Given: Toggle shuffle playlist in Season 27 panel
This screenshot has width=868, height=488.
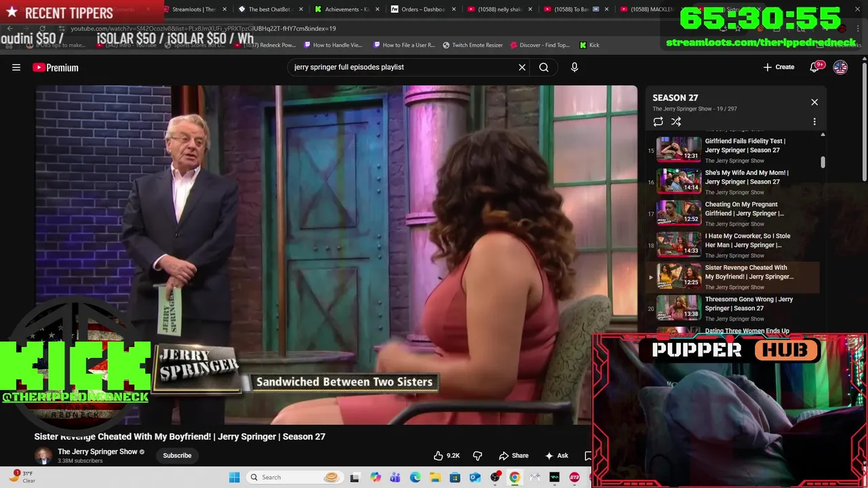Looking at the screenshot, I should tap(676, 121).
